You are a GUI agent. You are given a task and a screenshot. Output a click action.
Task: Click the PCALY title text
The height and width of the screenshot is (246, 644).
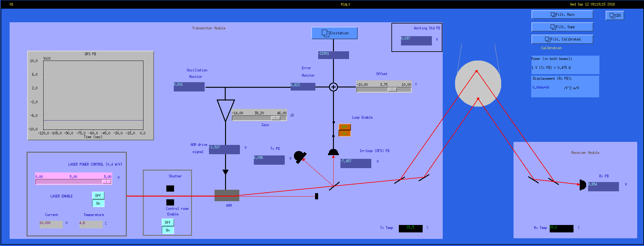coord(345,4)
